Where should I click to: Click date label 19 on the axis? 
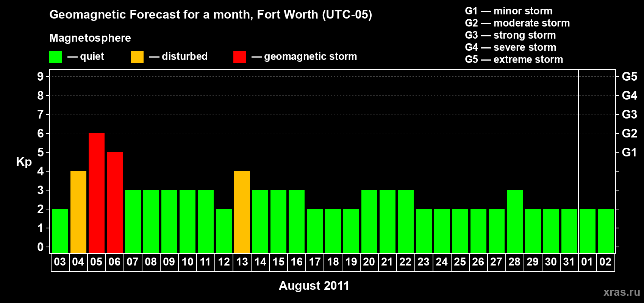pos(351,262)
